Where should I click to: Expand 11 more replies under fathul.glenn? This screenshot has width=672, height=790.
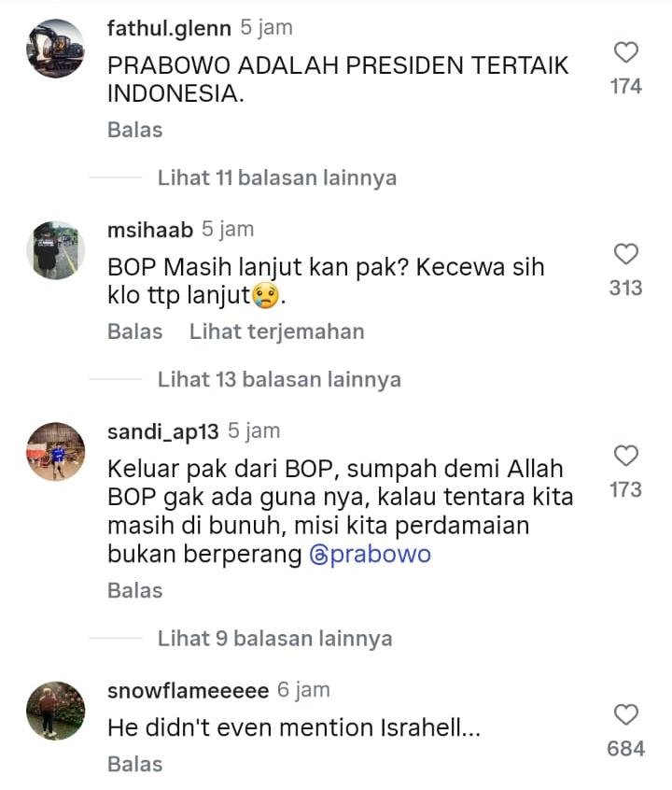point(277,177)
